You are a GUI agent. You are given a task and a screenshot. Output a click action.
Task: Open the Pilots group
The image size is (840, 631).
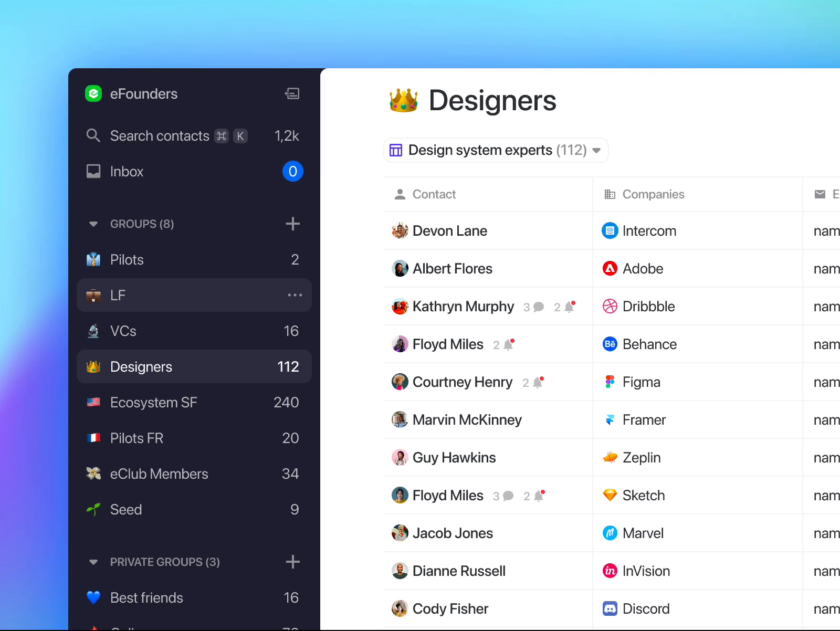tap(194, 259)
